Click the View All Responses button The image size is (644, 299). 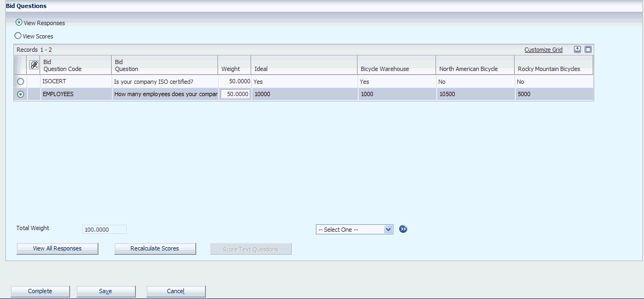click(x=57, y=249)
